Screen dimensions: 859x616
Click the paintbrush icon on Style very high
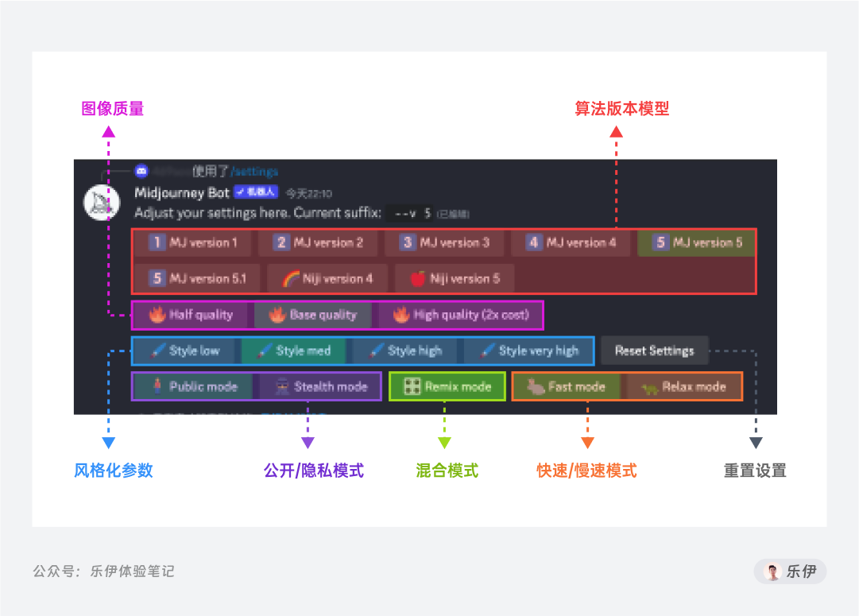click(x=487, y=351)
